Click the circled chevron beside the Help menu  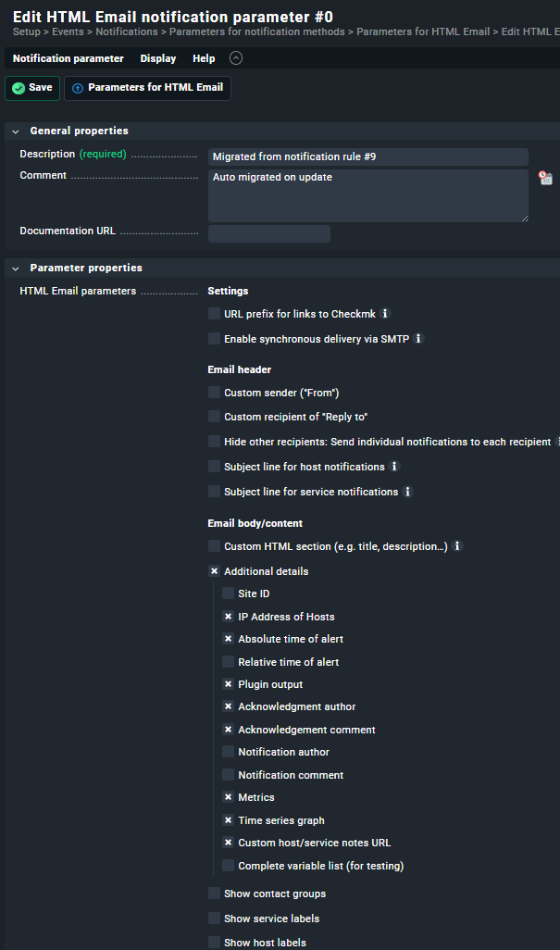pyautogui.click(x=236, y=58)
